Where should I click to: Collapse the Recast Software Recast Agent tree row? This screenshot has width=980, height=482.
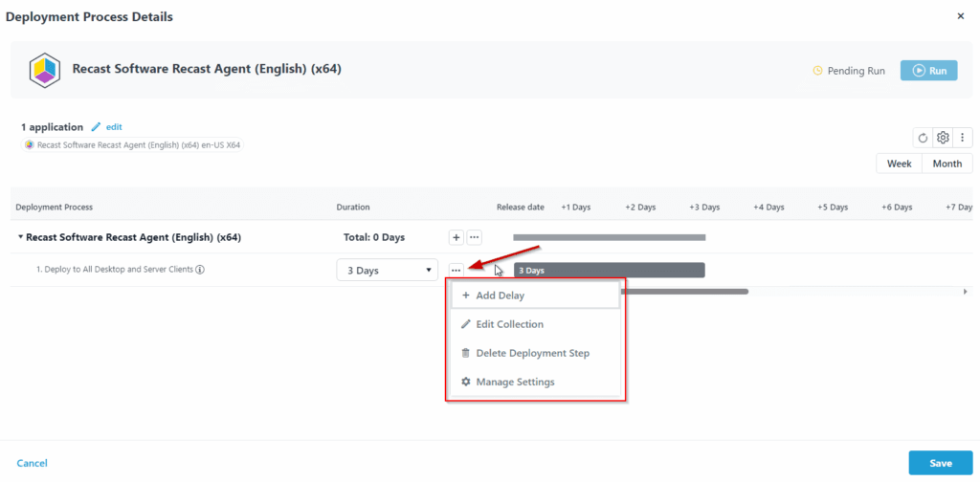click(x=21, y=237)
